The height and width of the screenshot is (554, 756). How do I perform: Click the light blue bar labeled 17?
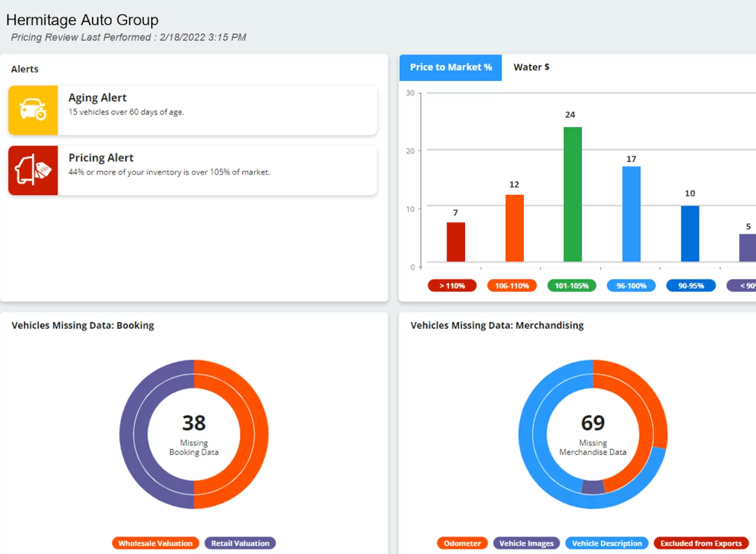(631, 214)
